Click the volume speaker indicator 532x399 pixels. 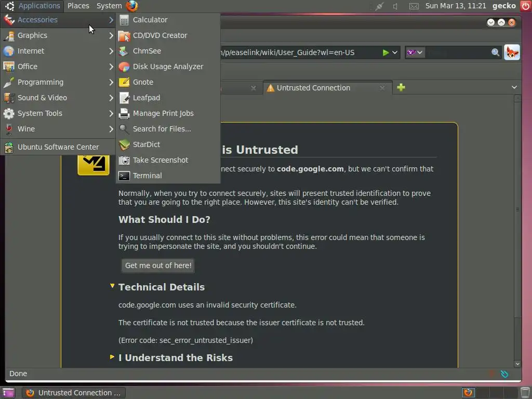[x=395, y=6]
